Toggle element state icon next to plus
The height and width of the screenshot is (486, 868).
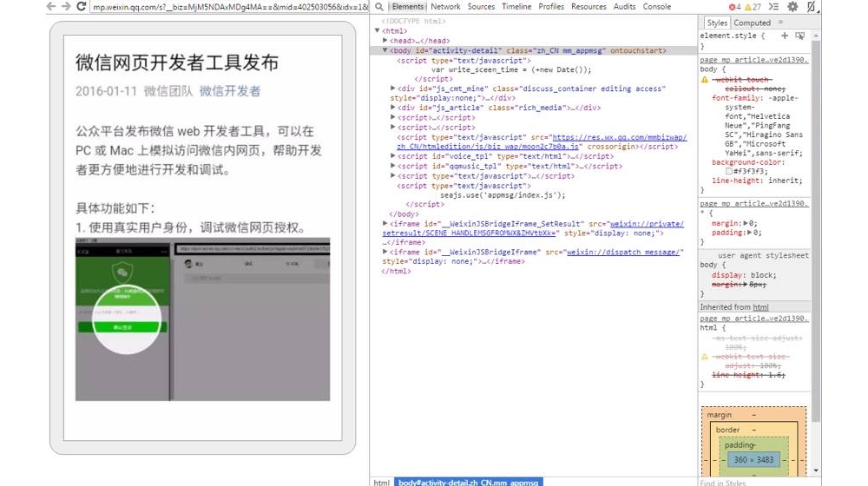tap(800, 36)
